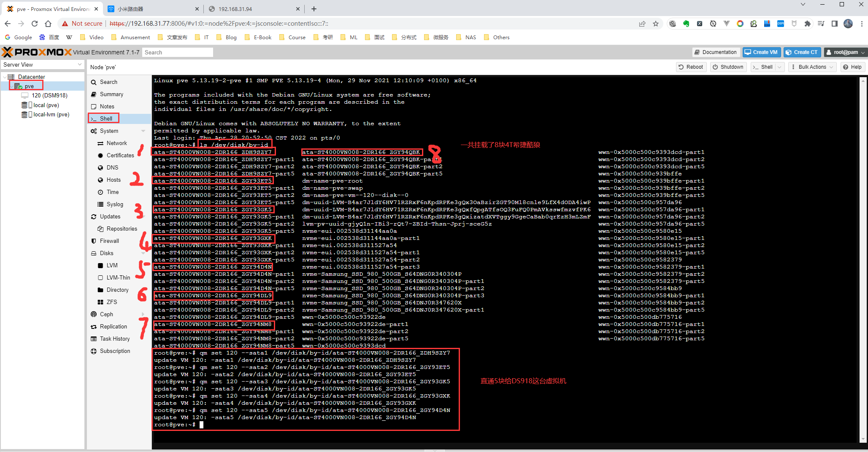Reboot the pve node
Screen dimensions: 868x452
point(690,67)
